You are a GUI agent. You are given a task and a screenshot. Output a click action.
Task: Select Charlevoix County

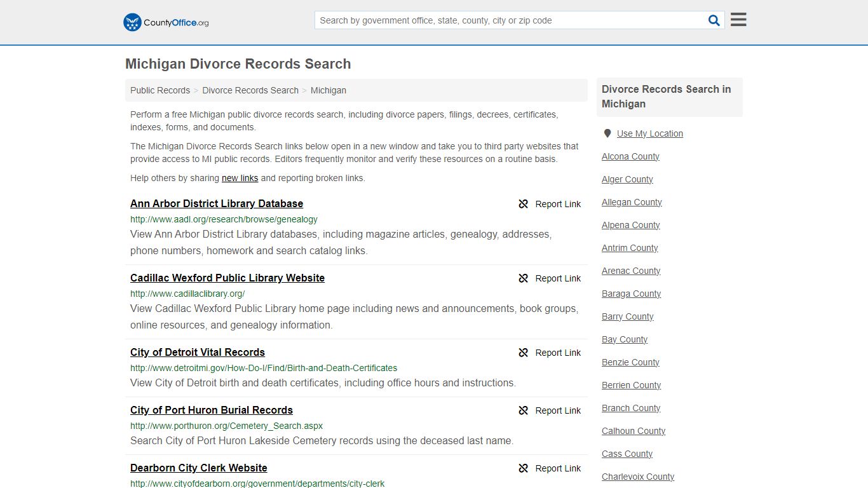tap(638, 477)
